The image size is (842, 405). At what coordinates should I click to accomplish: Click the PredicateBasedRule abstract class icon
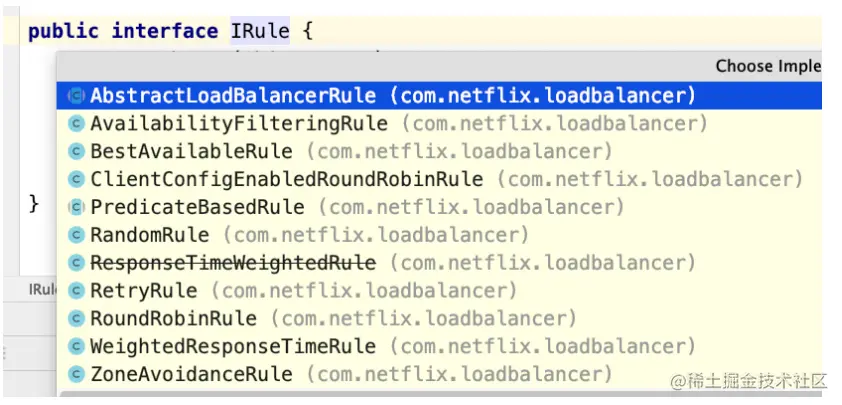coord(76,207)
